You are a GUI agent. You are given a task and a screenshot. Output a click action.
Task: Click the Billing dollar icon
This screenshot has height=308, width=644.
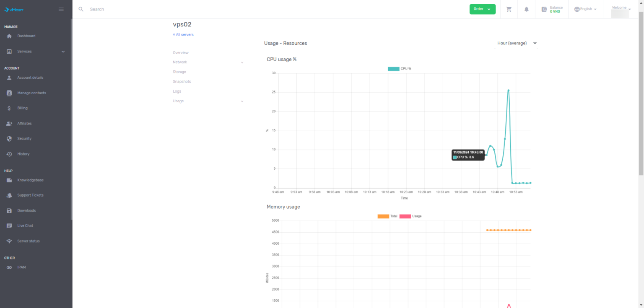[x=9, y=108]
